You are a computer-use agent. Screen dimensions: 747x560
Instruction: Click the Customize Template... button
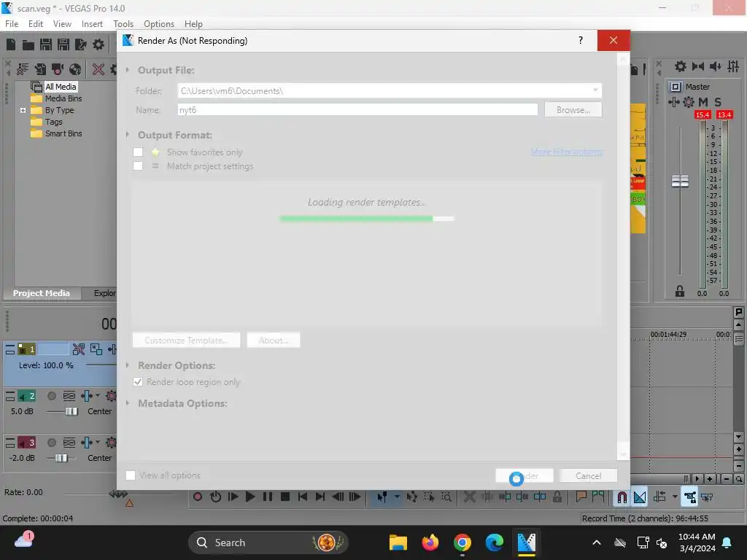[186, 340]
